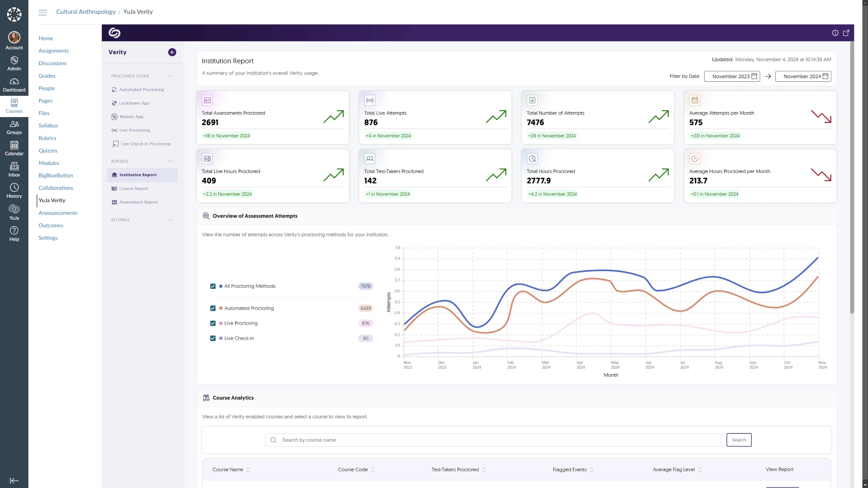Go to Dashboard in global navigation
The width and height of the screenshot is (868, 488).
pyautogui.click(x=14, y=85)
